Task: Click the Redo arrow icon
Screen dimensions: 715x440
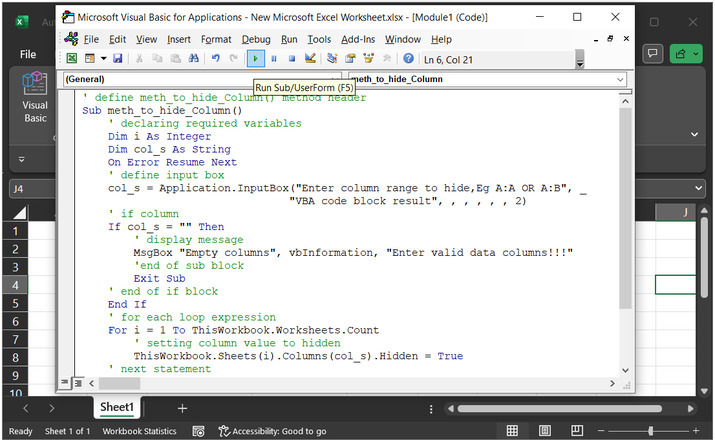Action: 233,58
